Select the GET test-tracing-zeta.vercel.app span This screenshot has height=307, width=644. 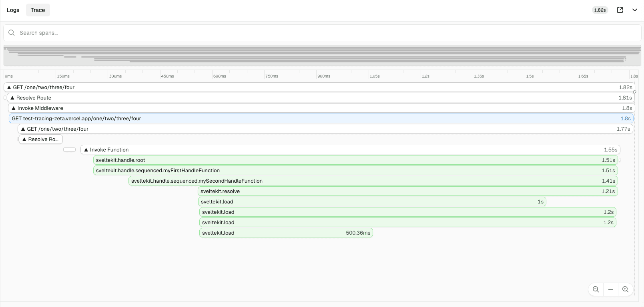(320, 119)
